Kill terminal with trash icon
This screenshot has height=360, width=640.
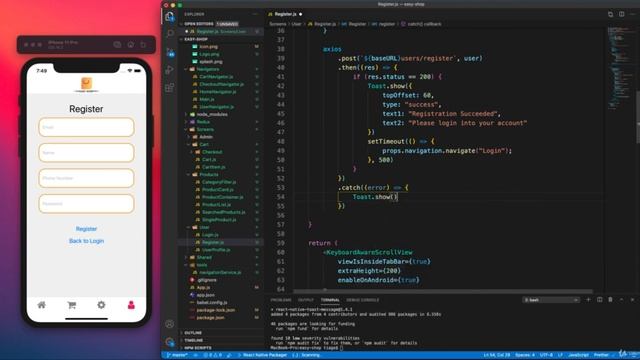[610, 300]
